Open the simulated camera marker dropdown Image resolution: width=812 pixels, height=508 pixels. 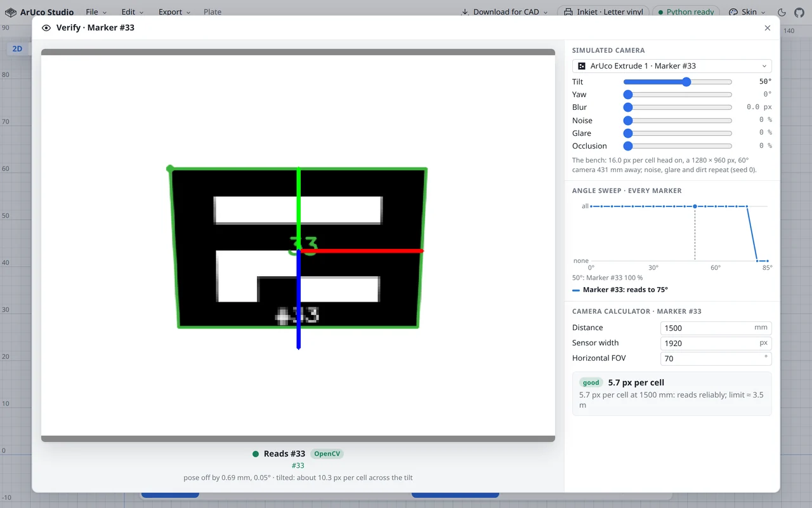[x=672, y=66]
